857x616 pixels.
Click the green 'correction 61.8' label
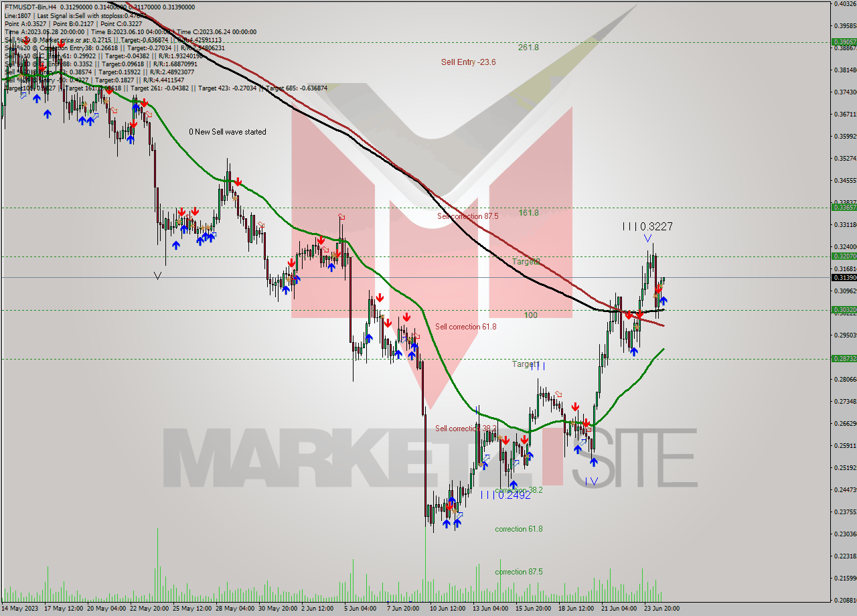click(x=519, y=529)
